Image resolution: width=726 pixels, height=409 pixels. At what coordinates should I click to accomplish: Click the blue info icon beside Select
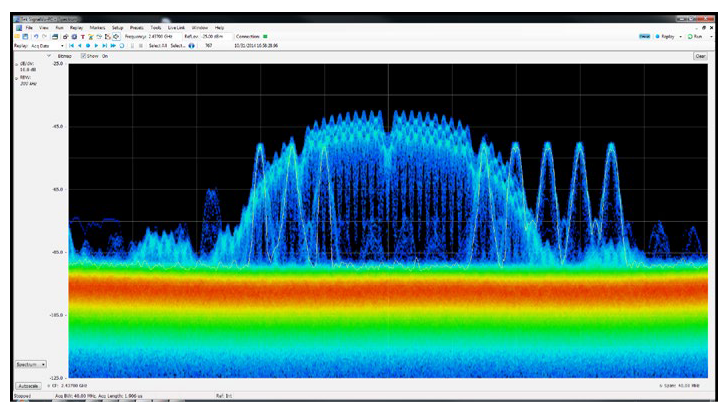pos(191,45)
